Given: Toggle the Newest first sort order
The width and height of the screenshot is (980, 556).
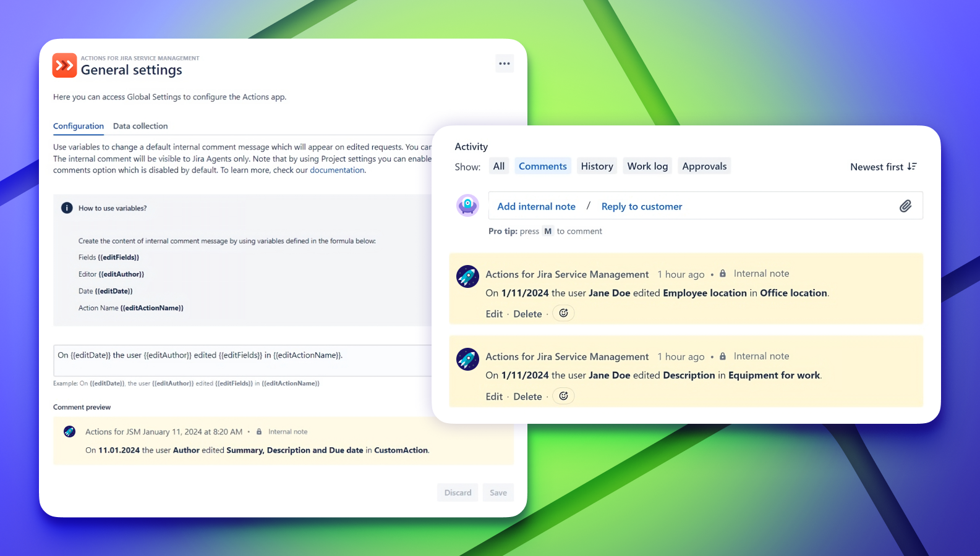Looking at the screenshot, I should coord(883,167).
